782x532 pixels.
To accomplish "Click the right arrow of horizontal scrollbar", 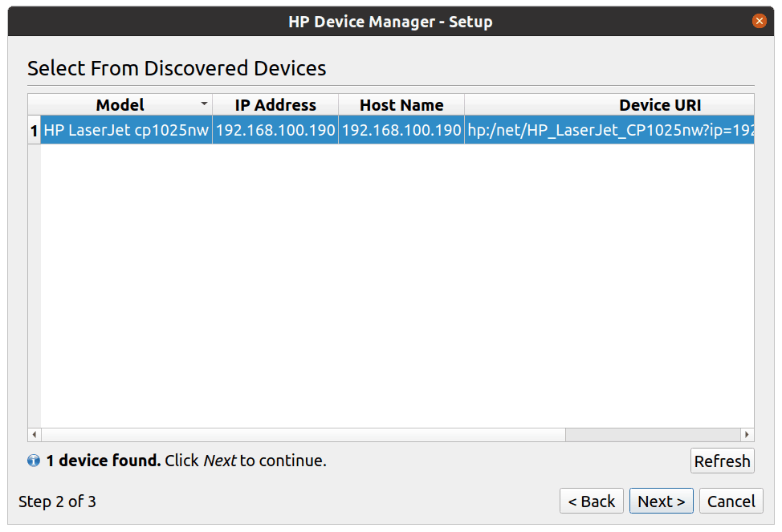I will (x=747, y=434).
